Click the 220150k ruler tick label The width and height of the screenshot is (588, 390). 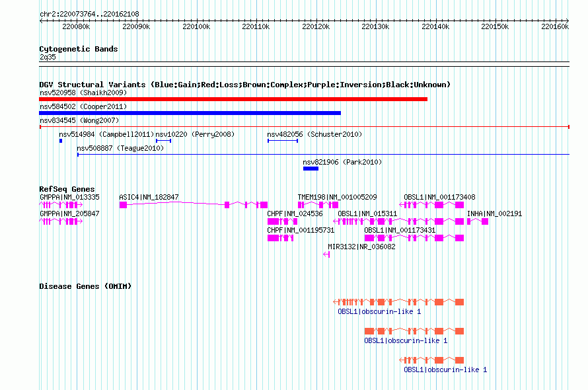click(495, 26)
